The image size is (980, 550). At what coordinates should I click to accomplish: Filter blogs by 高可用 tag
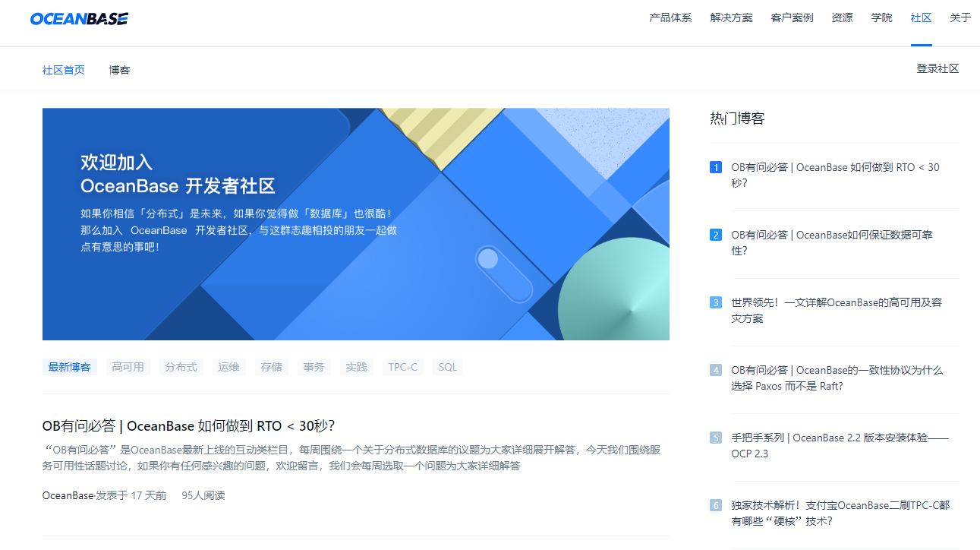tap(128, 367)
